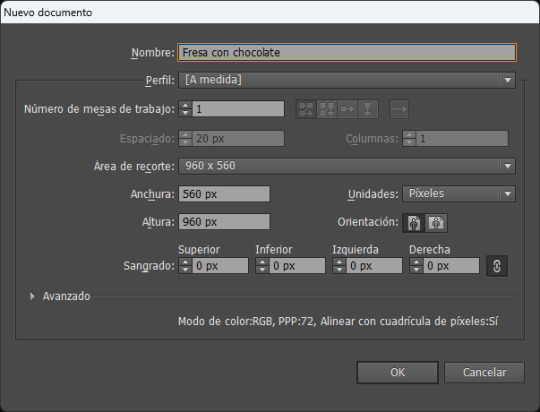Open the Unidades Píxeles dropdown
Screen dimensions: 540x412
459,194
